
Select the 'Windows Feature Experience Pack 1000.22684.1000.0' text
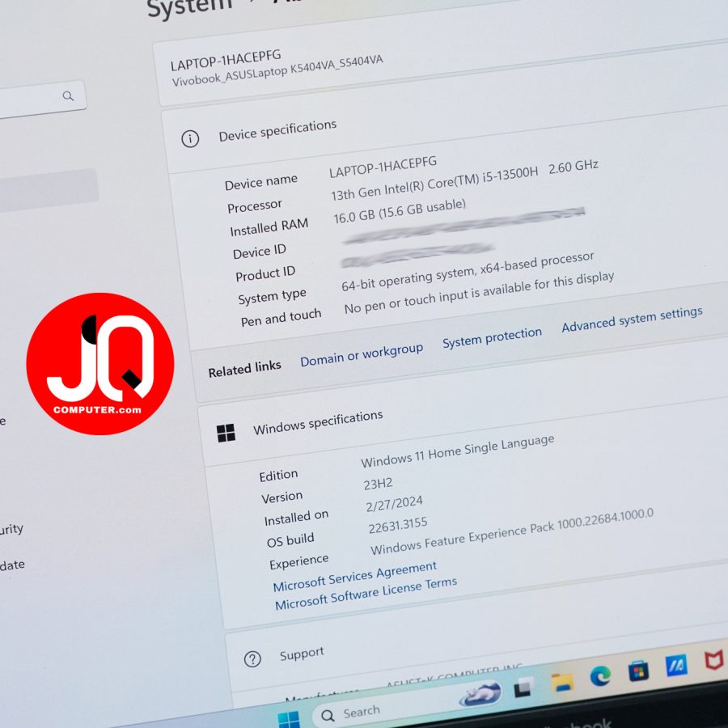(512, 532)
